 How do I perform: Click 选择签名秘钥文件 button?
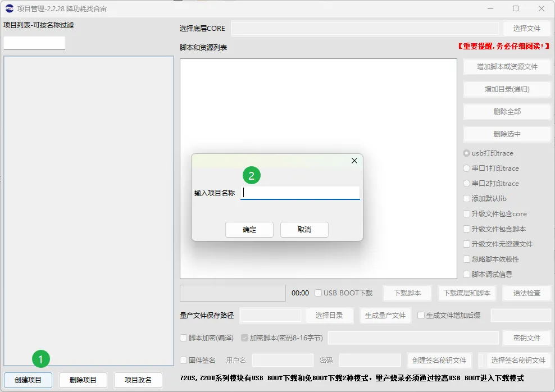coord(518,360)
